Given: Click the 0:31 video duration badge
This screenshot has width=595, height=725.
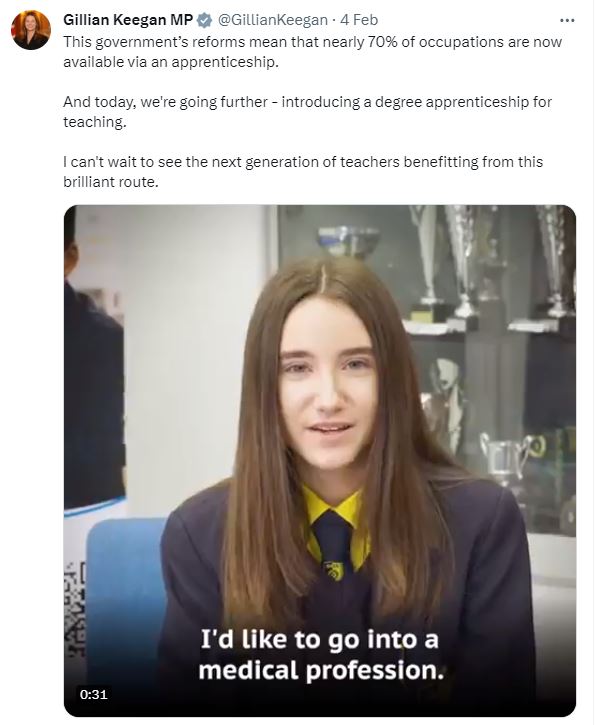Looking at the screenshot, I should 93,694.
